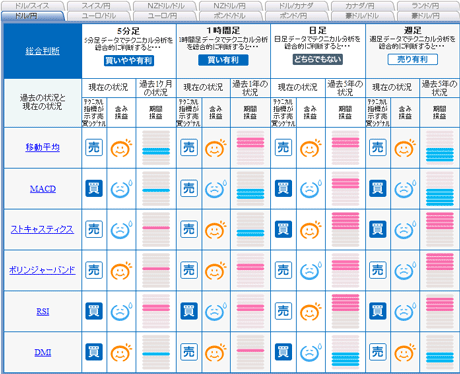Click the 日足 smiling face icon for RSI

(311, 312)
